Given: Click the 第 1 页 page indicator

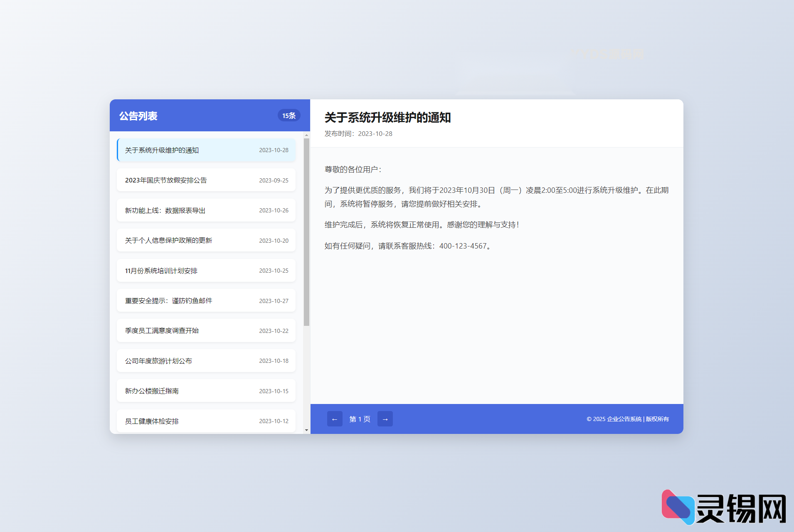Looking at the screenshot, I should (360, 419).
